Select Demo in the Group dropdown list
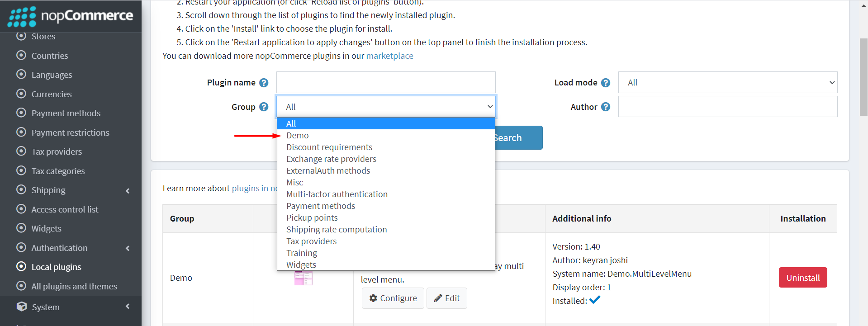The height and width of the screenshot is (326, 868). tap(297, 135)
